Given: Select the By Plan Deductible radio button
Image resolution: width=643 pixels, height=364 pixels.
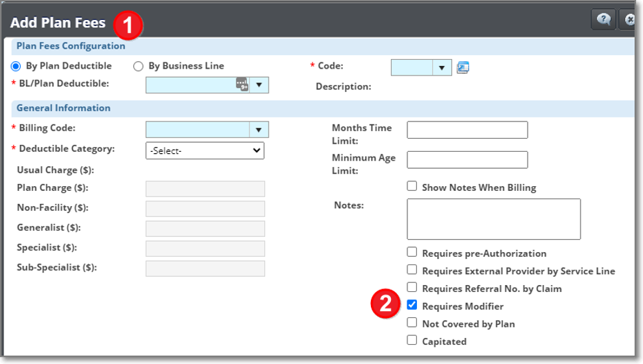Looking at the screenshot, I should pyautogui.click(x=16, y=67).
